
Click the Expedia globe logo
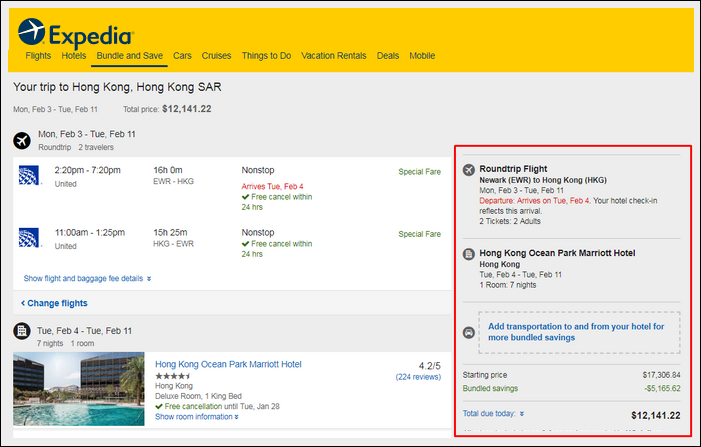(x=31, y=32)
